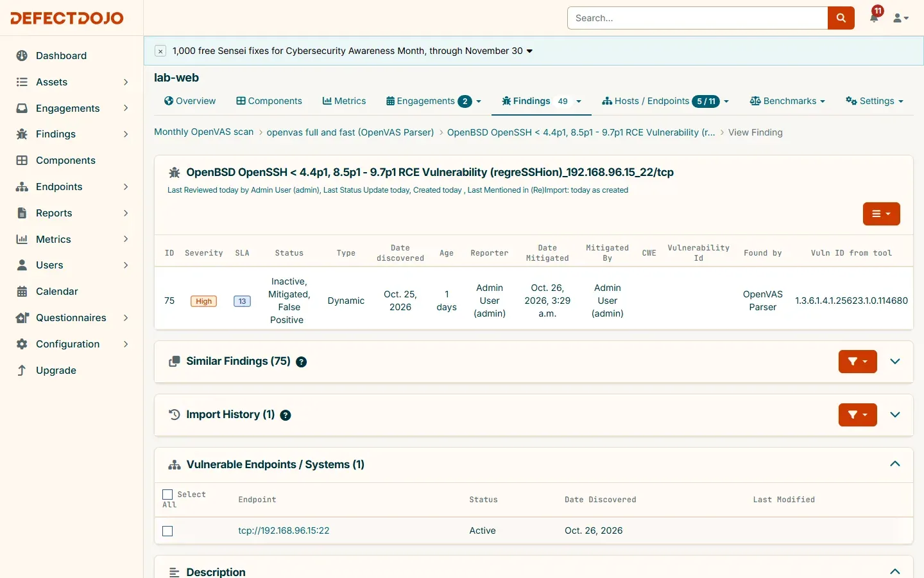Open the Components product tab
This screenshot has height=578, width=924.
[x=269, y=101]
